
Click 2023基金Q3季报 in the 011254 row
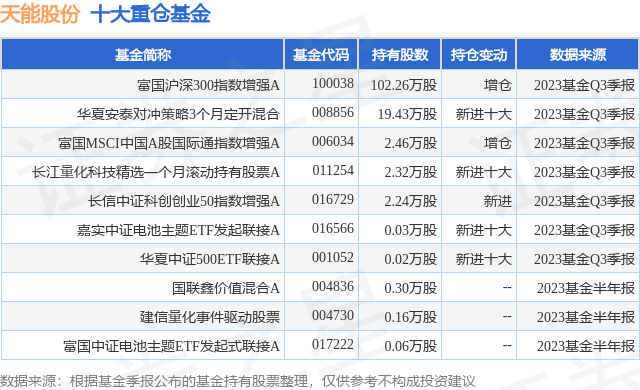[584, 172]
